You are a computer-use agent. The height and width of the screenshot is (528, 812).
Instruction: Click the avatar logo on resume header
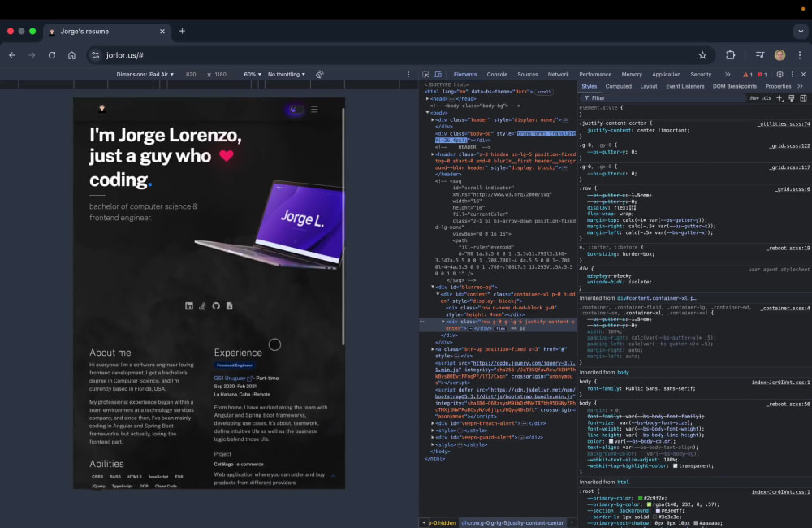click(x=102, y=108)
